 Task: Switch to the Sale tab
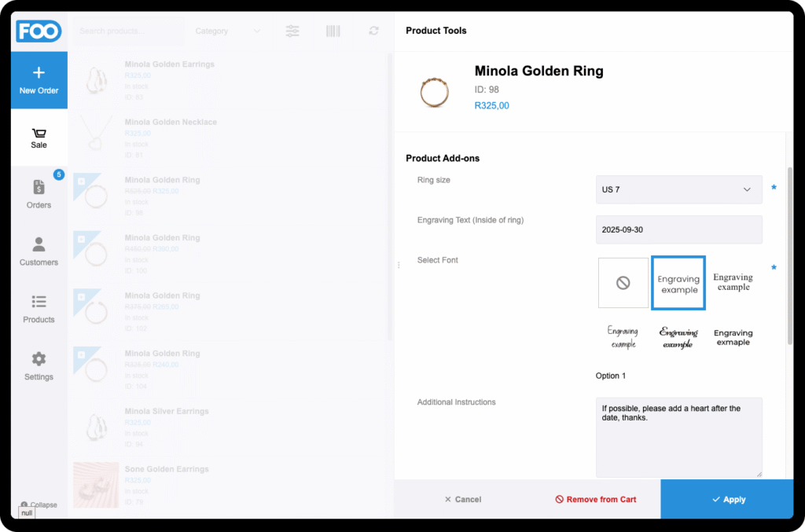click(39, 138)
